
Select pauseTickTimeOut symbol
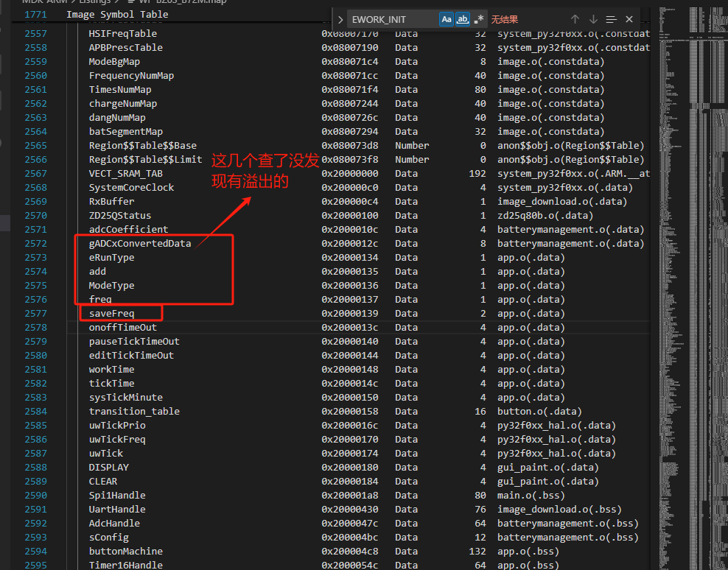coord(134,341)
